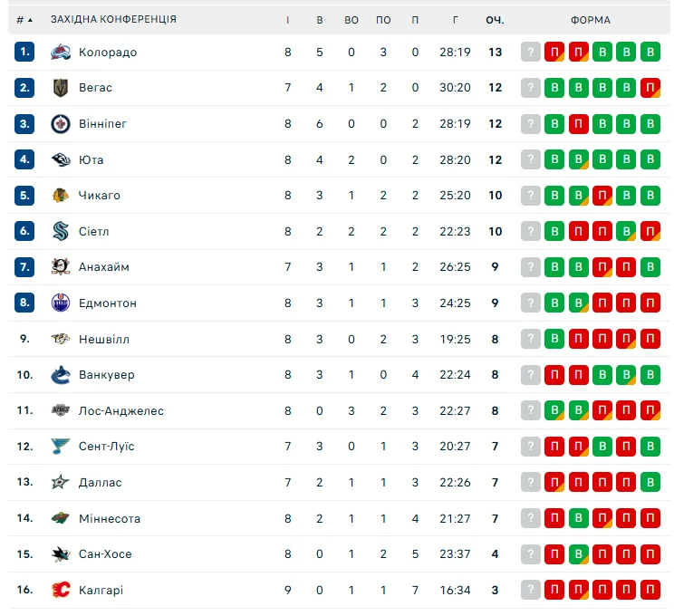The height and width of the screenshot is (616, 674).
Task: Click the Vegas Golden Knights logo
Action: (x=61, y=88)
